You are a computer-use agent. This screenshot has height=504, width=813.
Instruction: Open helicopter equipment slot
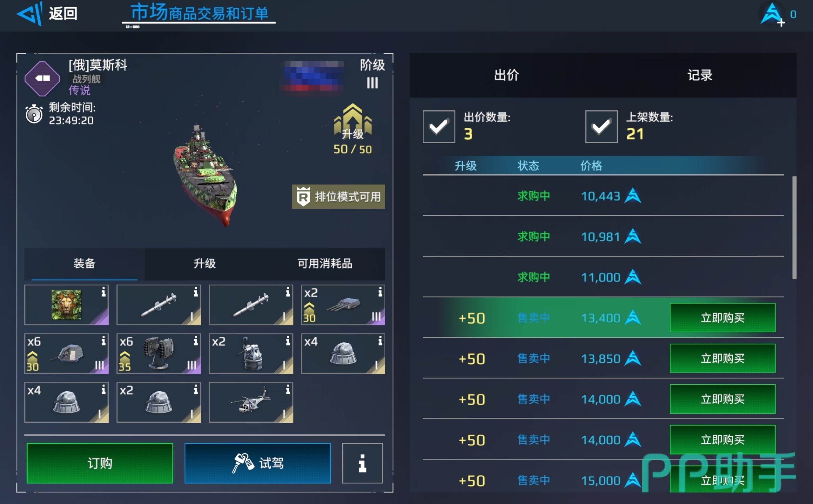pyautogui.click(x=251, y=402)
